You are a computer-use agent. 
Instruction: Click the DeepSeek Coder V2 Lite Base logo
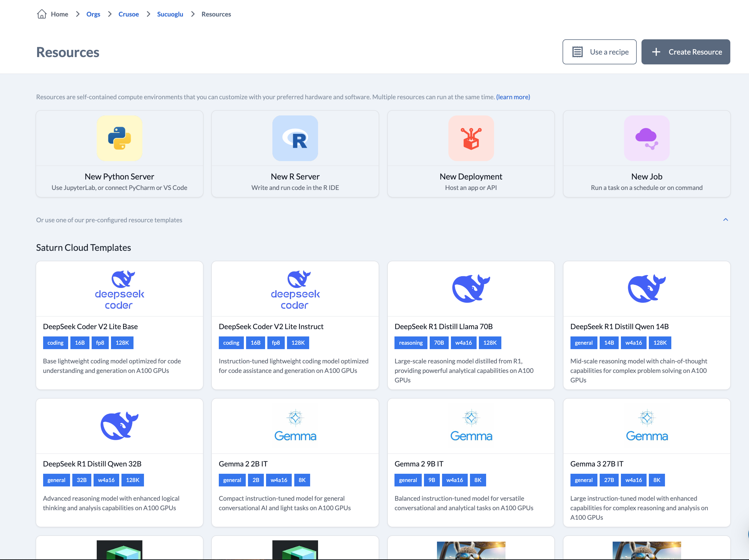[119, 290]
